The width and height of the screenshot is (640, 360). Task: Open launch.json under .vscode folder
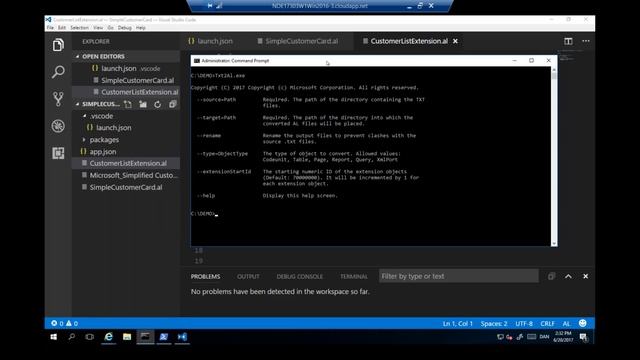(x=126, y=128)
